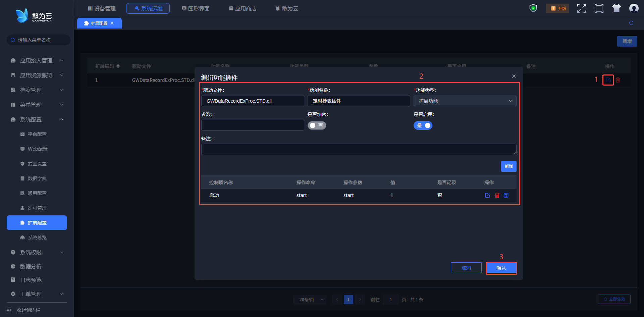Open the 功能类型 dropdown
This screenshot has width=644, height=317.
(x=465, y=101)
